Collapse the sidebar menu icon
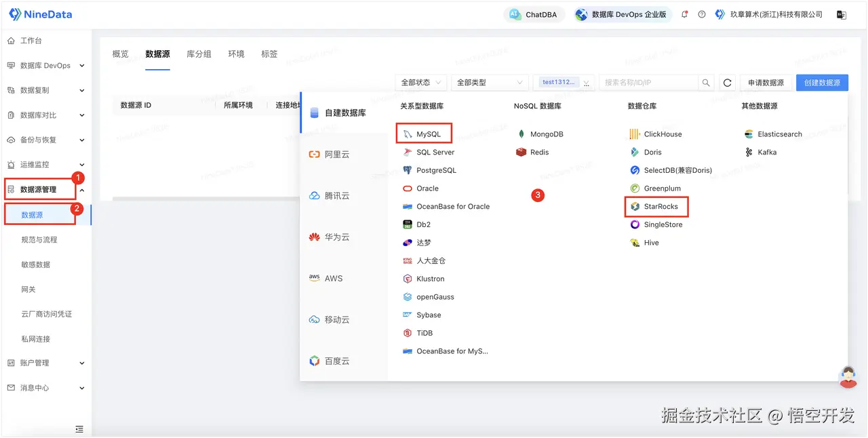 (x=79, y=429)
